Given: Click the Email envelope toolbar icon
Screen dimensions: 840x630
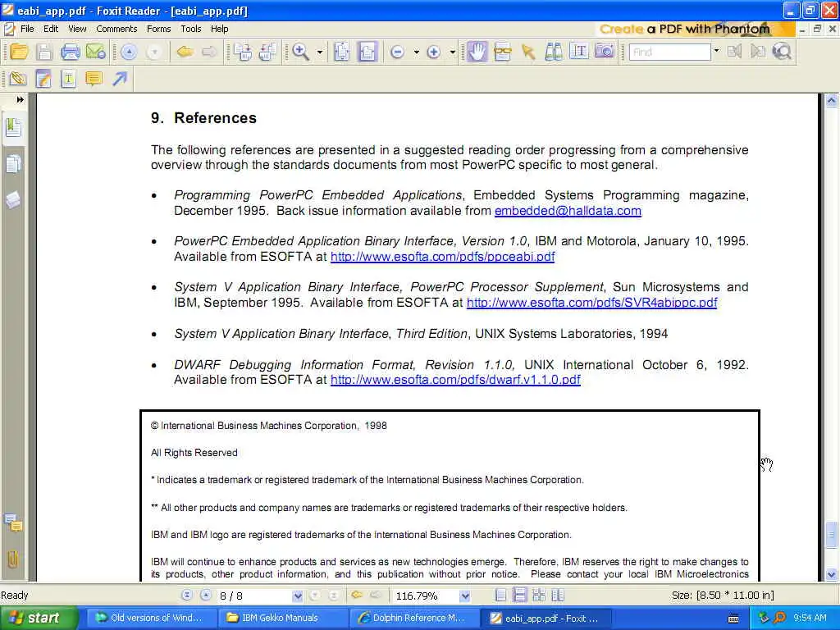Looking at the screenshot, I should [x=95, y=52].
